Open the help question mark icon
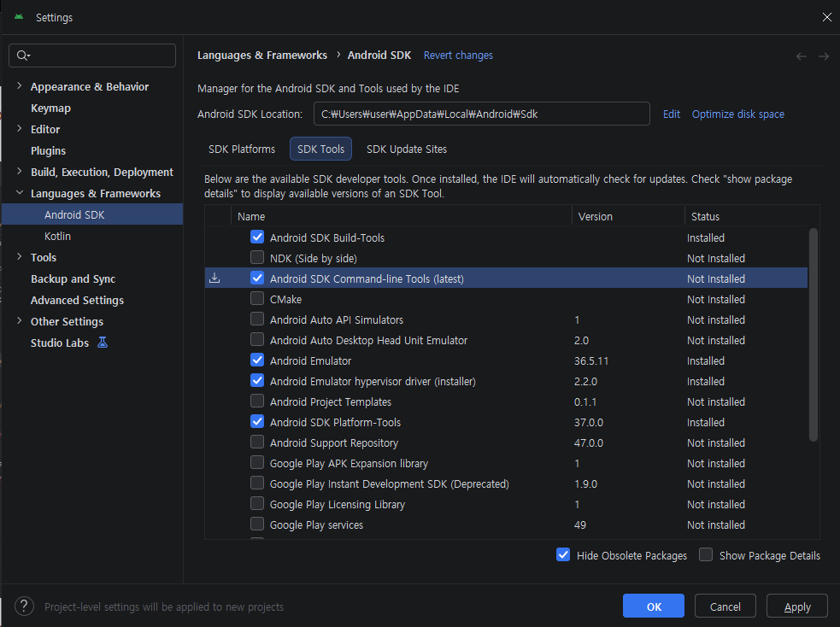The width and height of the screenshot is (840, 627). click(x=24, y=606)
